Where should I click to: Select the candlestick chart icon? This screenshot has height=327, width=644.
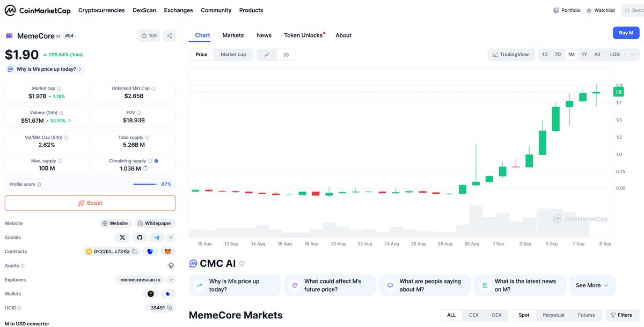click(286, 54)
